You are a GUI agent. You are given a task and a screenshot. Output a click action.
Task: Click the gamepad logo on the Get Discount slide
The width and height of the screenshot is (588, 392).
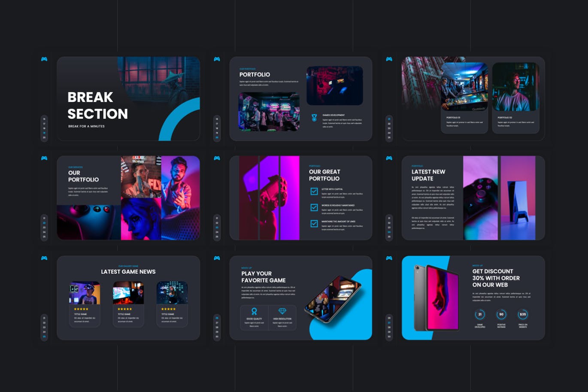pyautogui.click(x=390, y=259)
